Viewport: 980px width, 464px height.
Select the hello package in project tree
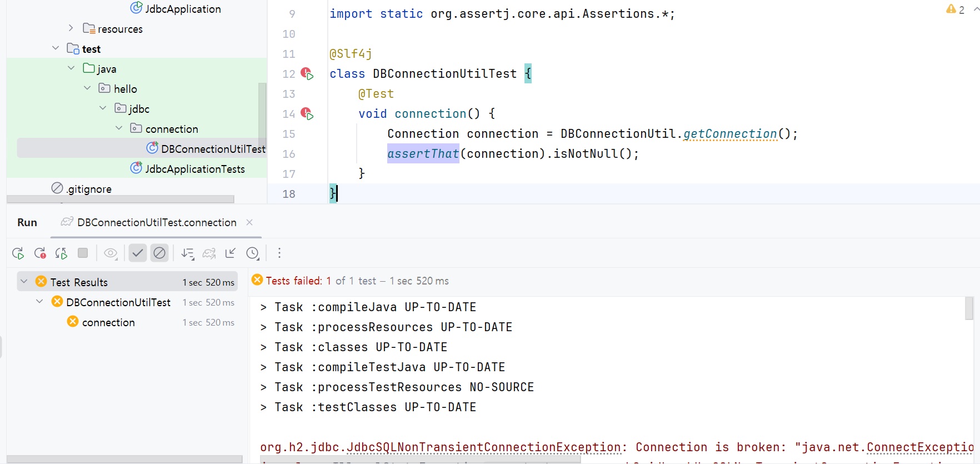(126, 89)
